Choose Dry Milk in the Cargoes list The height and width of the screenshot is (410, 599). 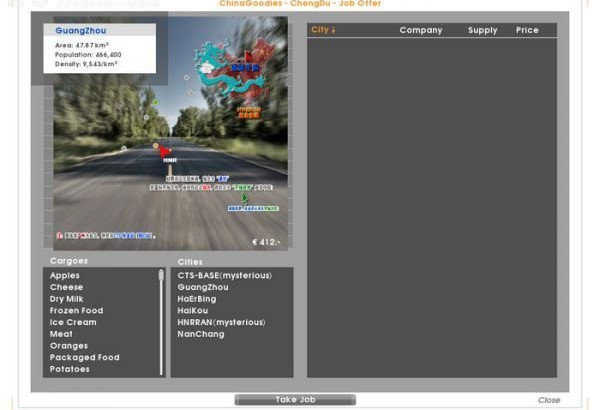pyautogui.click(x=66, y=299)
